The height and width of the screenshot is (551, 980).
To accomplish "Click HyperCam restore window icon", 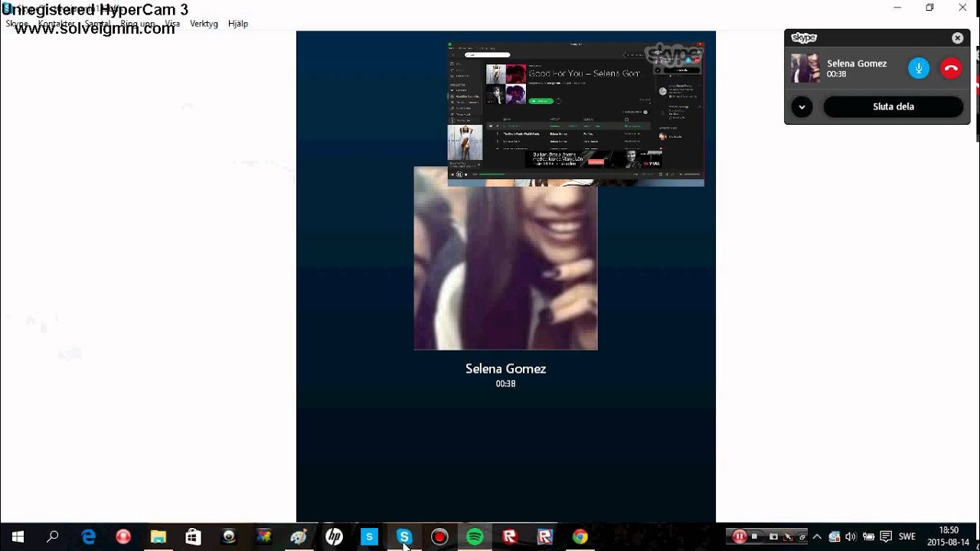I will pyautogui.click(x=802, y=536).
